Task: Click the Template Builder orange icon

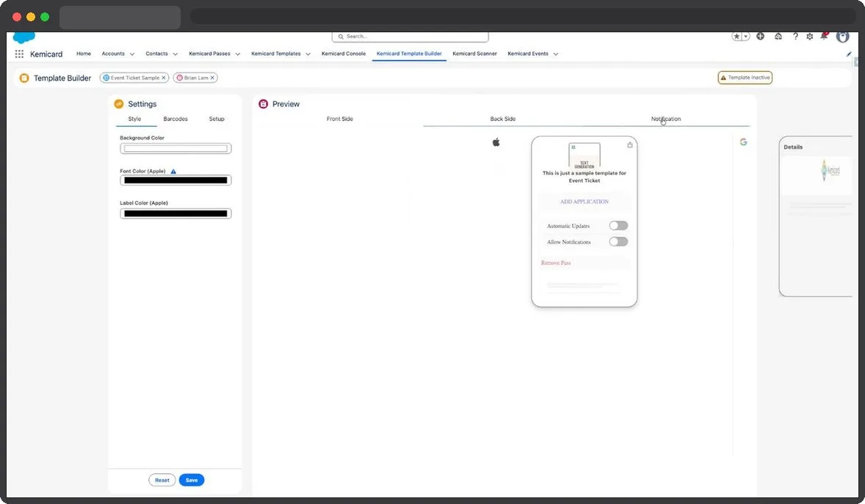Action: (24, 78)
